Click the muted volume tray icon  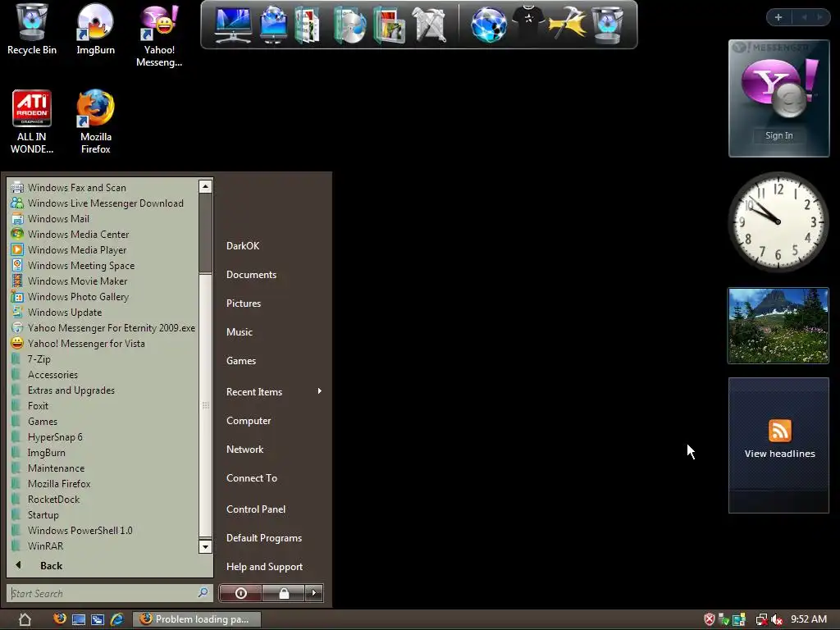(x=777, y=620)
